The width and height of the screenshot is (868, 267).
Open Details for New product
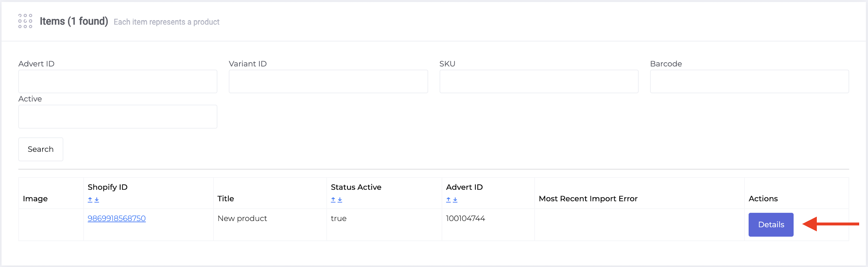[x=771, y=224]
